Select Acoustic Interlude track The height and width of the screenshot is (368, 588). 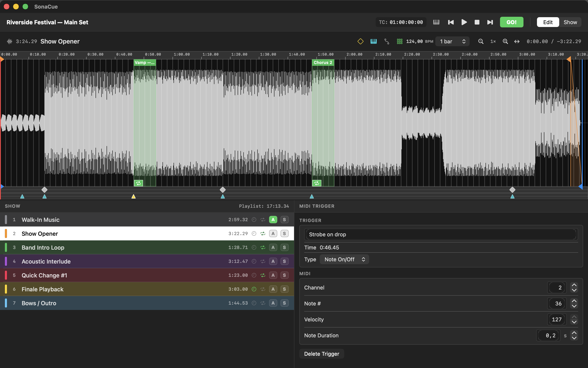(147, 261)
